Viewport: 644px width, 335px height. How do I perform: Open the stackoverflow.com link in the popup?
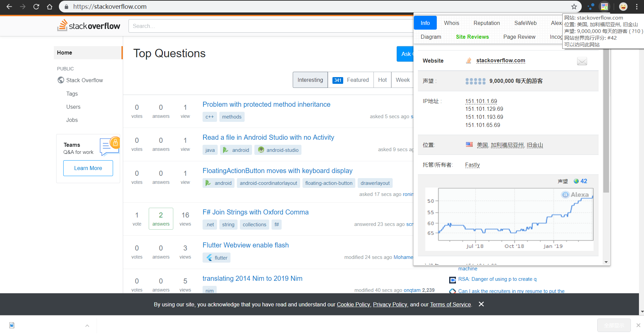point(501,61)
